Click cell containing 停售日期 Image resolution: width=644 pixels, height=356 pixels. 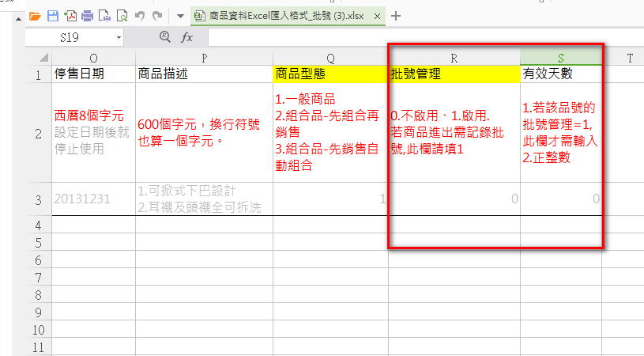(94, 74)
